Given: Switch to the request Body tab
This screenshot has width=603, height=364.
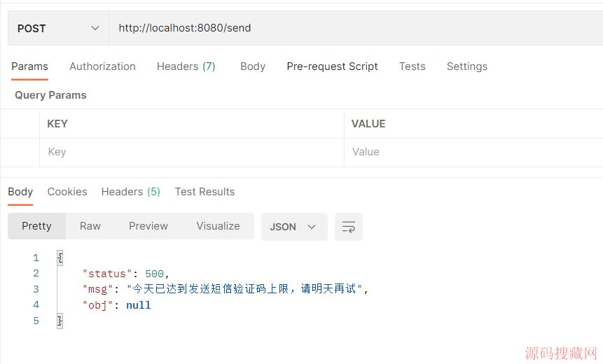Looking at the screenshot, I should (x=253, y=66).
